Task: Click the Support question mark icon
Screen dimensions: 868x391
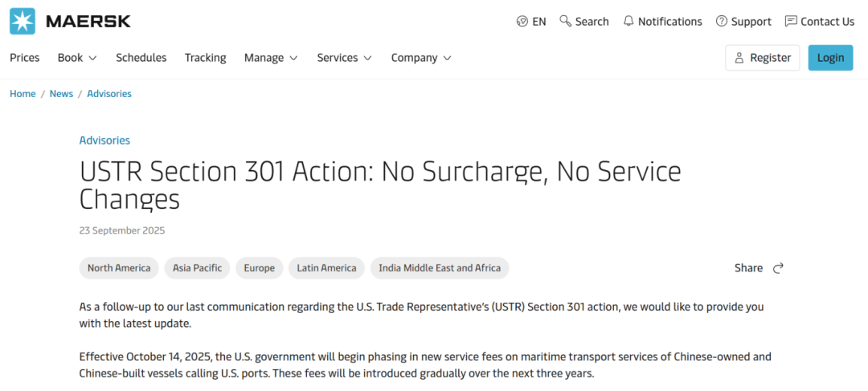Action: [722, 22]
